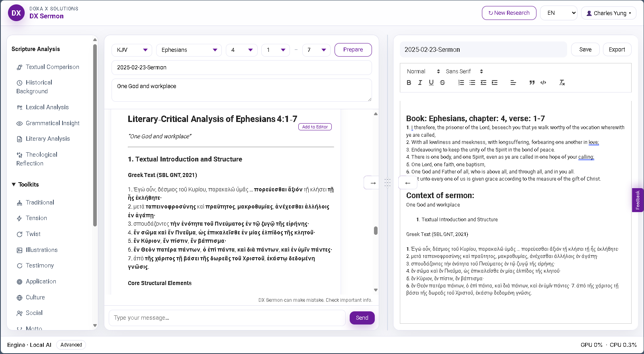This screenshot has height=354, width=644.
Task: Click 'Context of sermon:' heading in editor
Action: coord(440,195)
